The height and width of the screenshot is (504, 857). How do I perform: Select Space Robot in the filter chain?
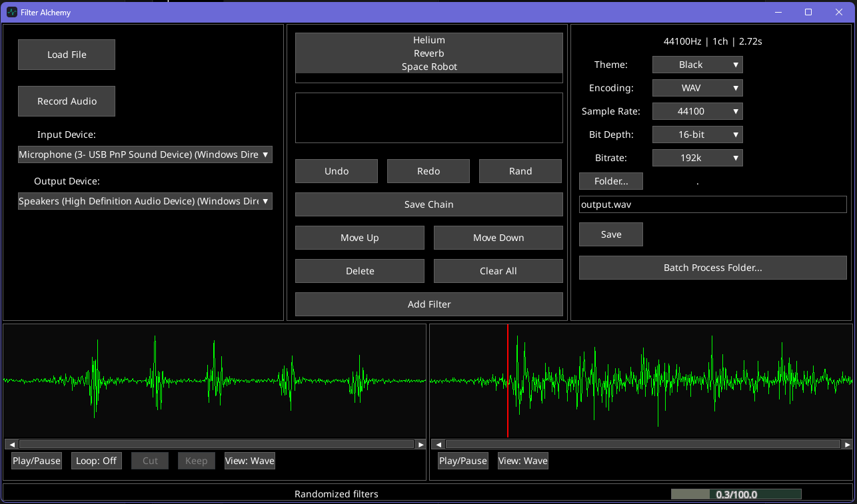(428, 67)
